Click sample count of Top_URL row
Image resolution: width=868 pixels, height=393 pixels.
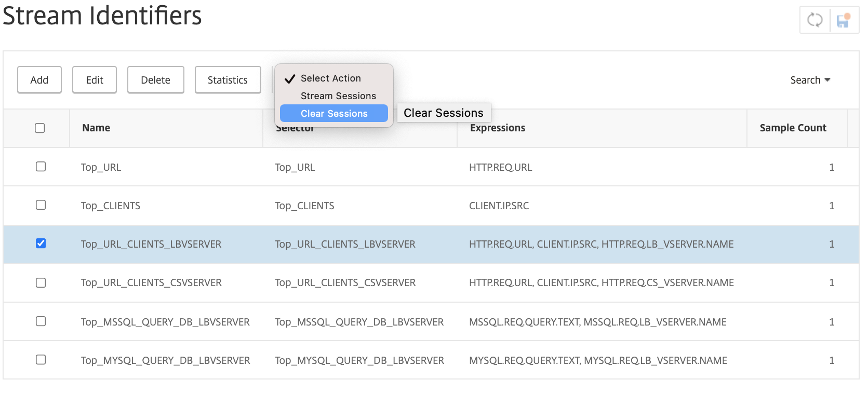[x=832, y=167]
